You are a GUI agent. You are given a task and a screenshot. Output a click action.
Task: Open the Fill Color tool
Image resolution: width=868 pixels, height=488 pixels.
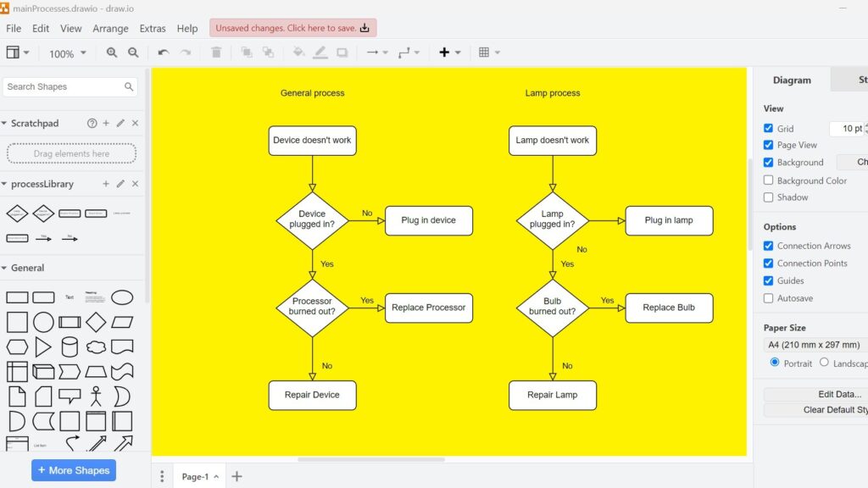[298, 52]
